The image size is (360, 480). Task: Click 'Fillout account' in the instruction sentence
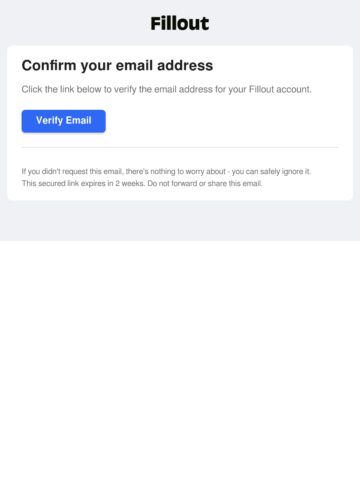pyautogui.click(x=280, y=89)
